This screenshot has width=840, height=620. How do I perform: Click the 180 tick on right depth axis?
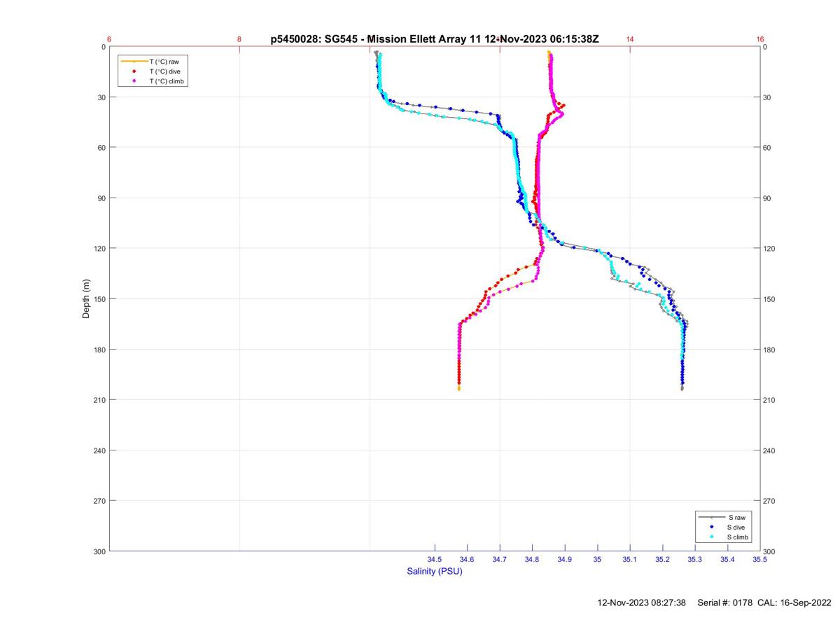click(x=770, y=350)
